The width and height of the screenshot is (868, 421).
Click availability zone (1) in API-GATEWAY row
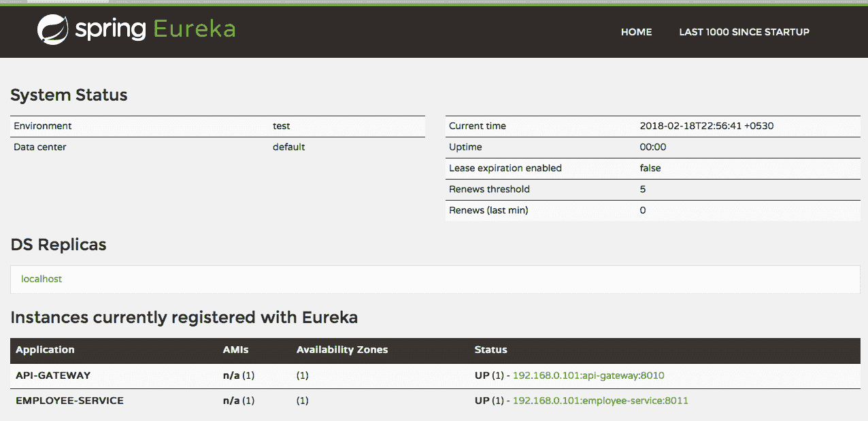click(x=303, y=375)
